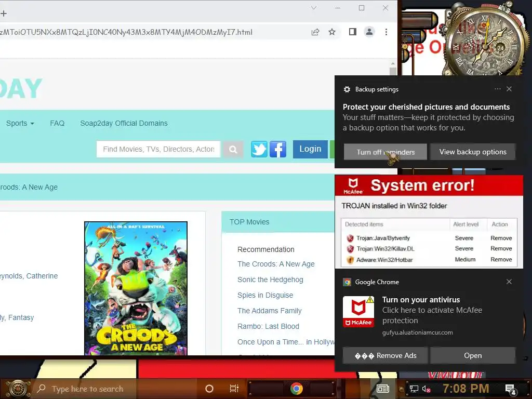532x399 pixels.
Task: Select the Adware:Win32/Hotbar detected item
Action: [384, 260]
